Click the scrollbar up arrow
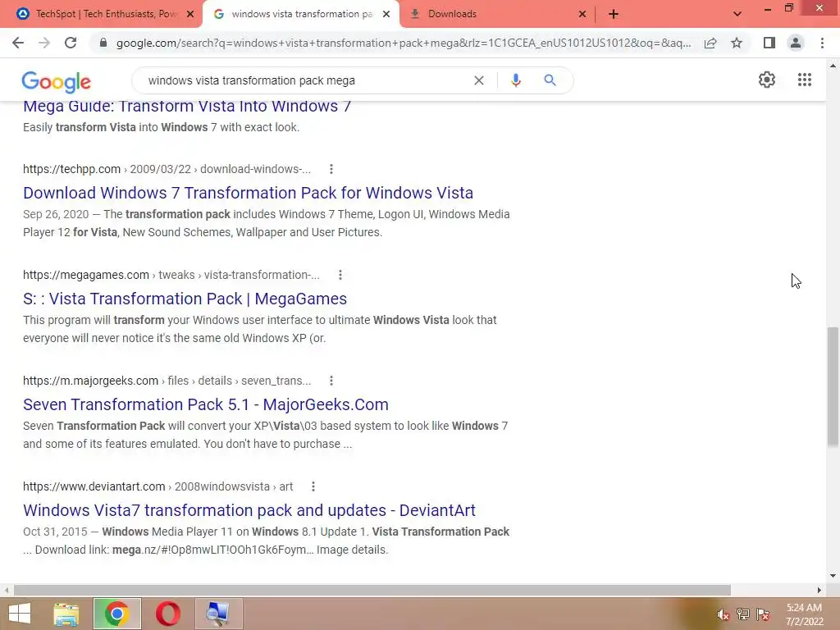This screenshot has height=630, width=840. 833,66
